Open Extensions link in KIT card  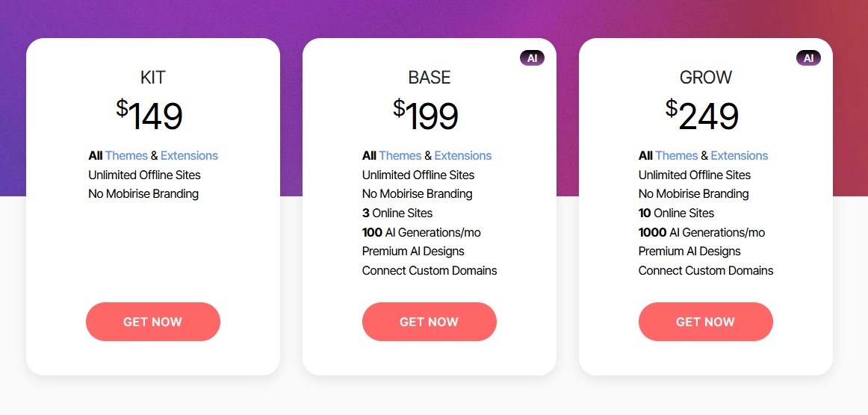point(189,156)
